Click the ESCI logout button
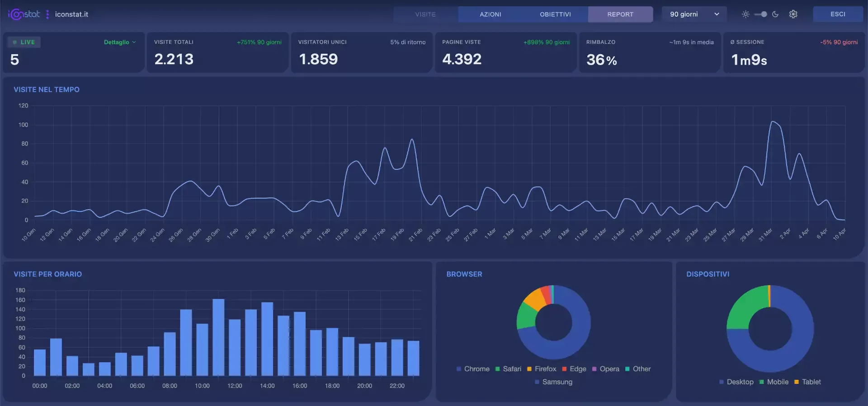Image resolution: width=868 pixels, height=406 pixels. click(x=838, y=14)
